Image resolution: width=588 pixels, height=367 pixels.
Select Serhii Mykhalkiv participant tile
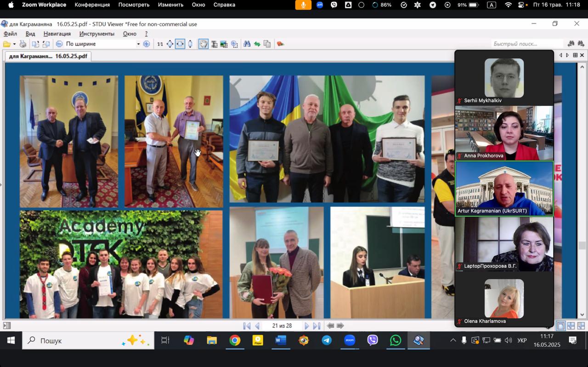pyautogui.click(x=504, y=78)
